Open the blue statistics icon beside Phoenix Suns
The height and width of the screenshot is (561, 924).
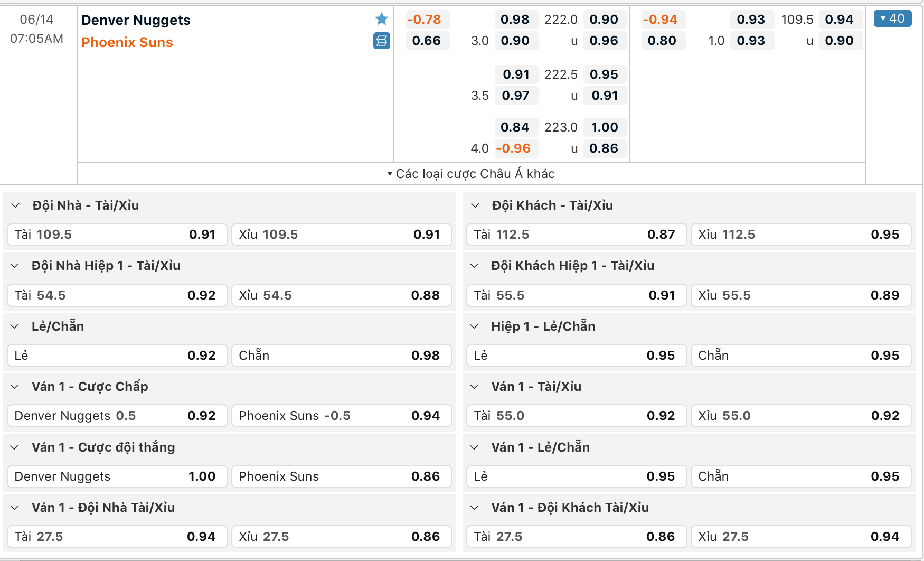(381, 41)
